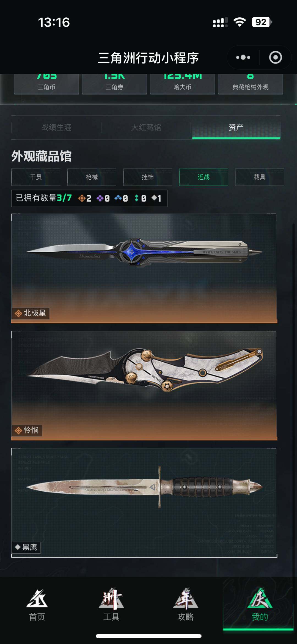This screenshot has height=644, width=297.
Task: Open the 黑鹰 dagger skin card
Action: (144, 503)
